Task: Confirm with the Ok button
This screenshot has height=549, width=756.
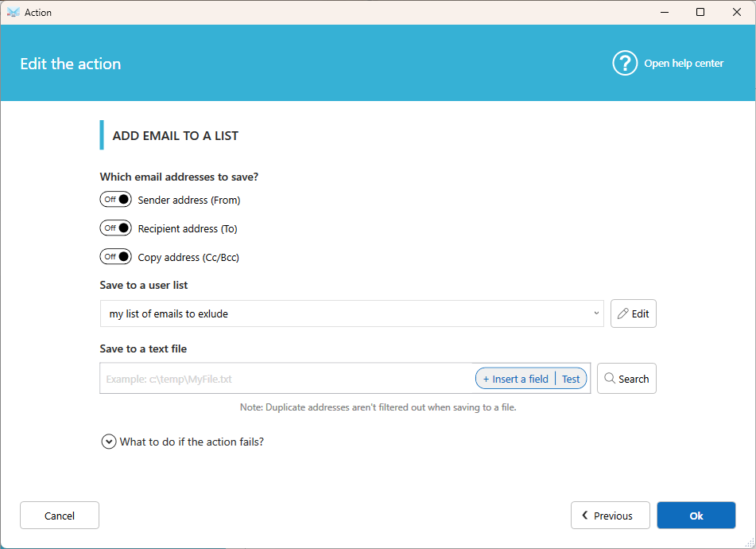Action: pos(696,516)
